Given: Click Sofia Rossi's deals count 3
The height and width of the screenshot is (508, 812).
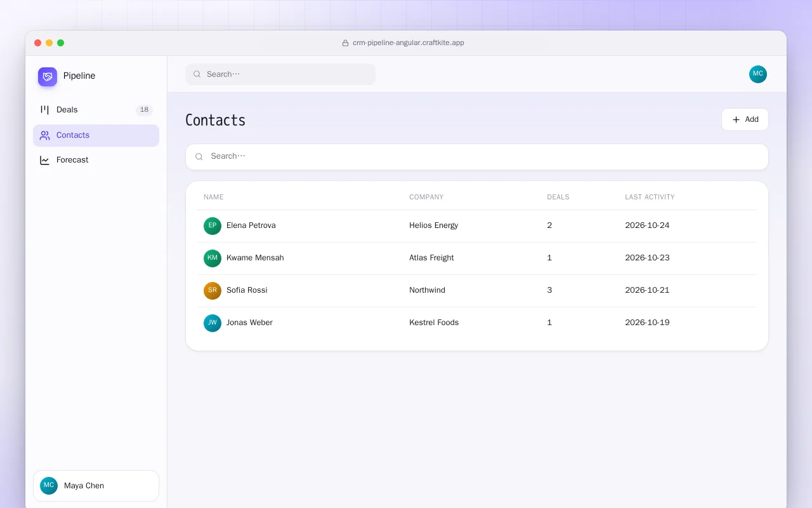Looking at the screenshot, I should pos(549,290).
